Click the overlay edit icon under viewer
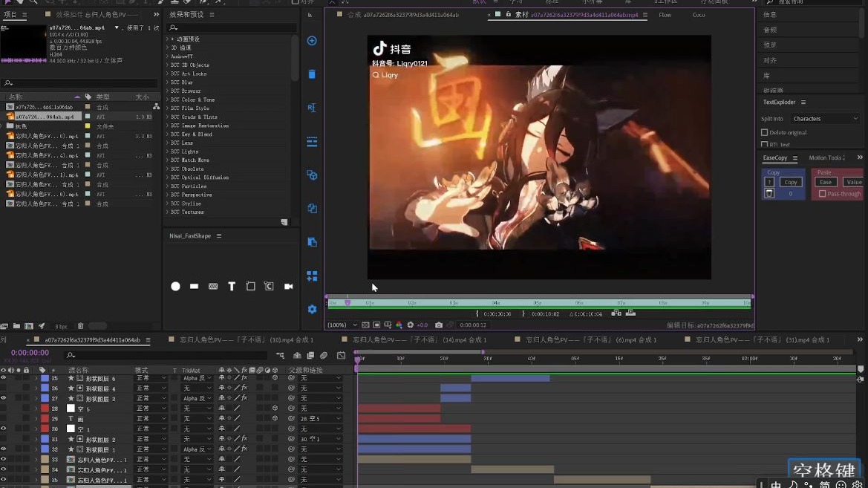The width and height of the screenshot is (868, 488). pos(630,313)
